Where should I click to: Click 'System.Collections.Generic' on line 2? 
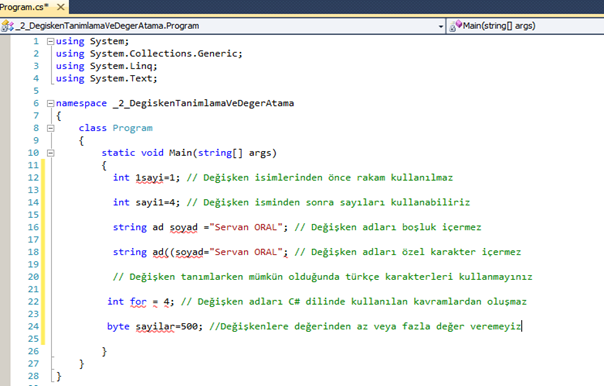163,54
